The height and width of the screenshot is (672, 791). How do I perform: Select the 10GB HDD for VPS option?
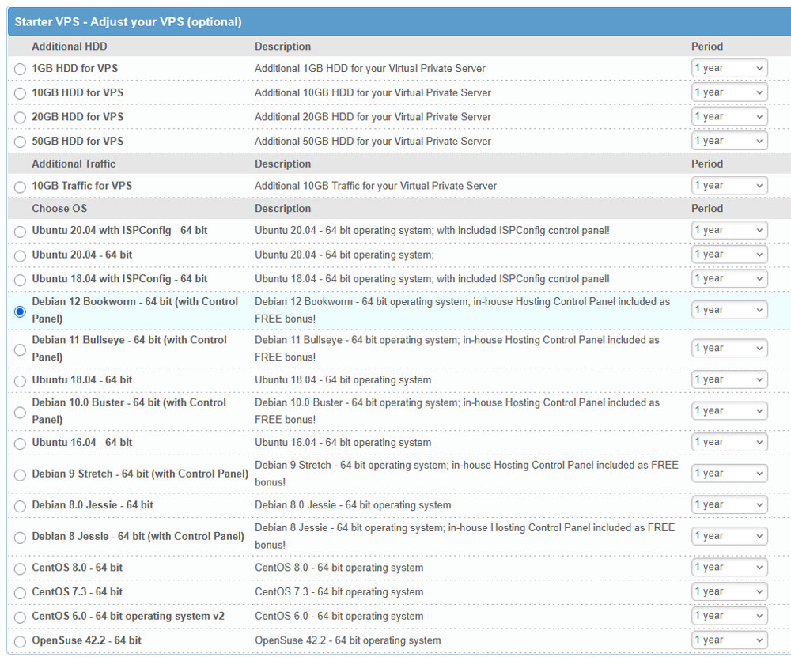[x=20, y=92]
